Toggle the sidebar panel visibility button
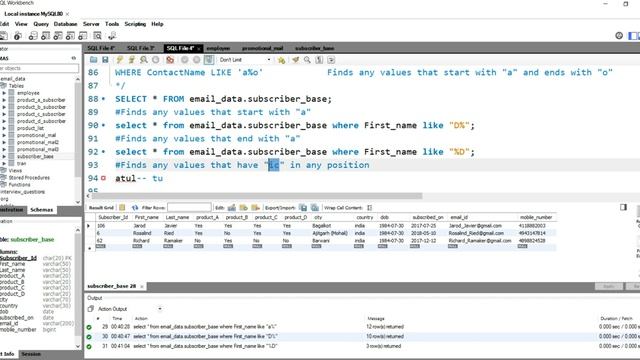This screenshot has height=360, width=640. [x=633, y=36]
